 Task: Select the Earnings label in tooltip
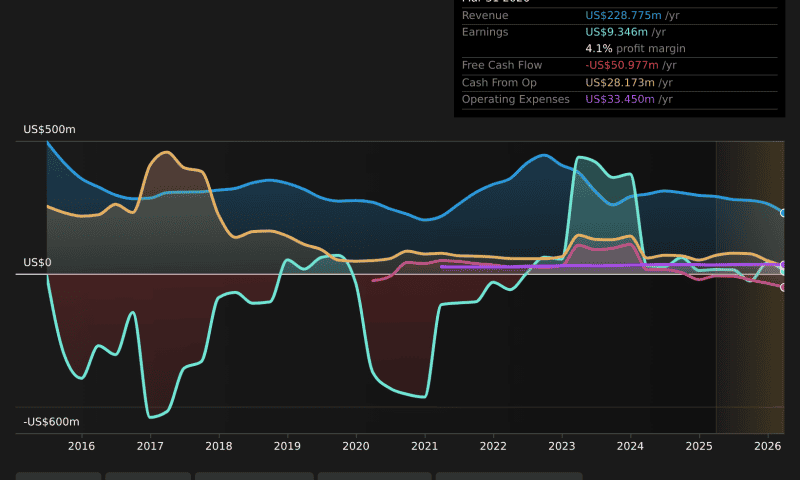coord(485,32)
